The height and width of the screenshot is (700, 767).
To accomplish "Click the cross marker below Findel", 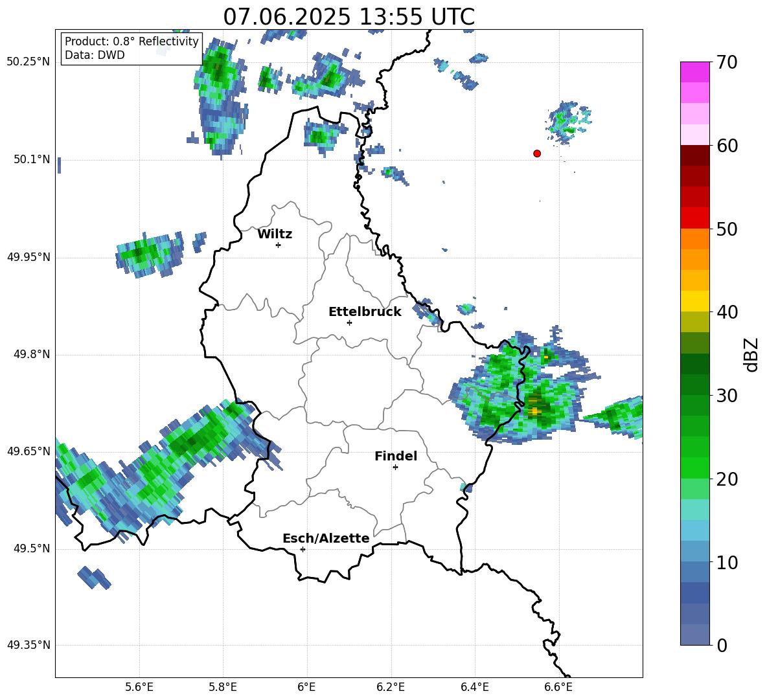I will pyautogui.click(x=395, y=468).
